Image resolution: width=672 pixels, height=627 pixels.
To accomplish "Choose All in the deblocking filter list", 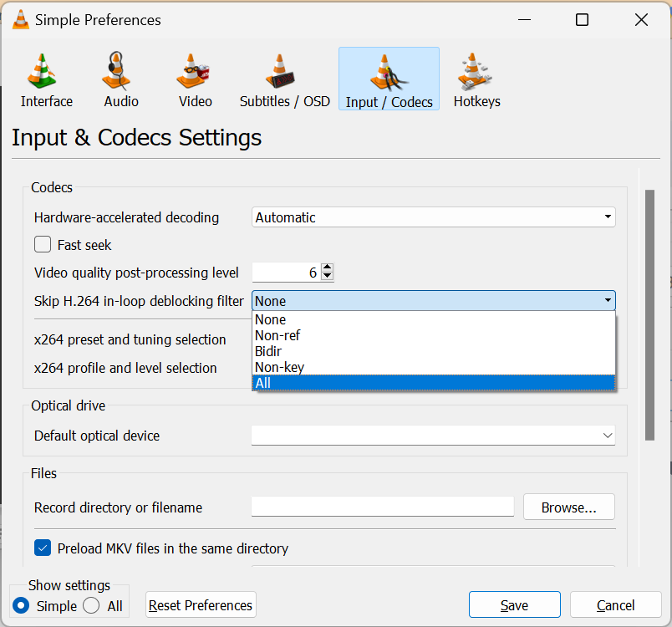I will (x=433, y=383).
